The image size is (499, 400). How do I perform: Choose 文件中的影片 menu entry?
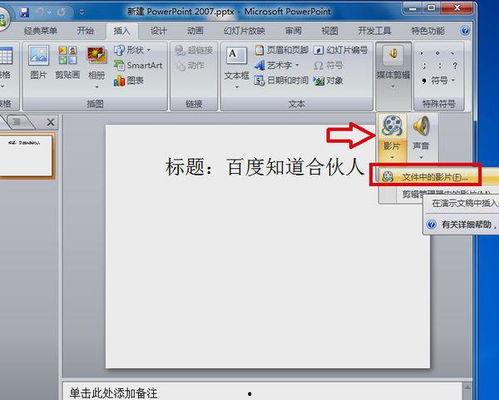point(425,176)
